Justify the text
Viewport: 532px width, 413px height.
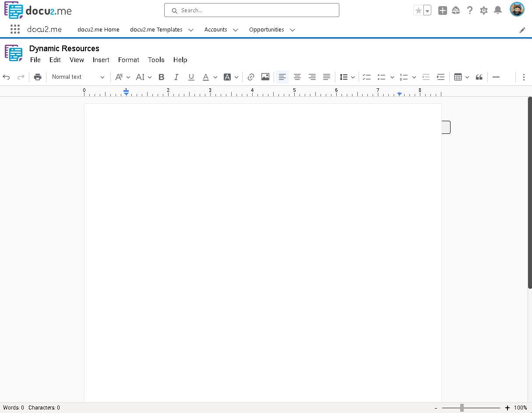coord(327,77)
